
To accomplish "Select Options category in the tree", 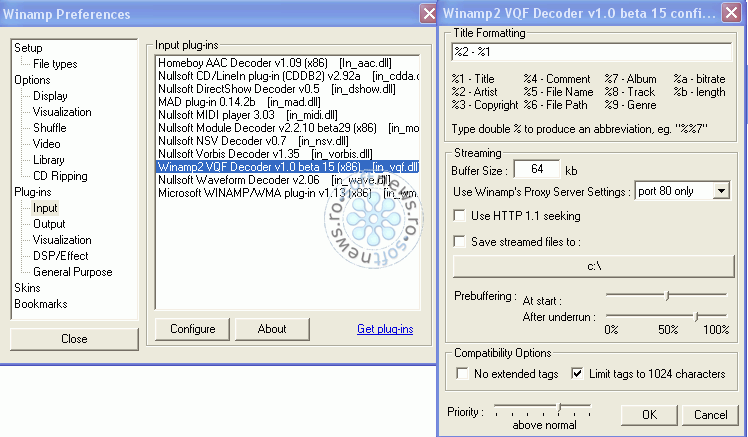I will click(32, 80).
